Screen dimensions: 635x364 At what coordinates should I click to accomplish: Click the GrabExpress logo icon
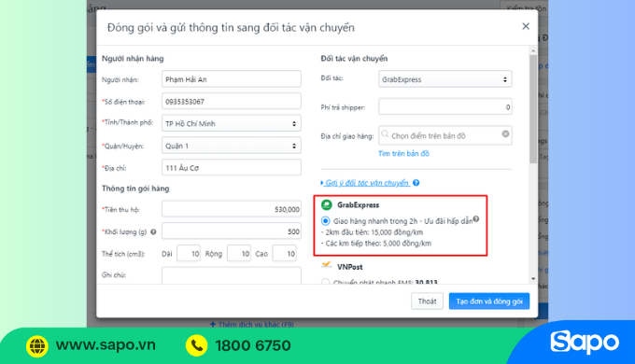327,205
